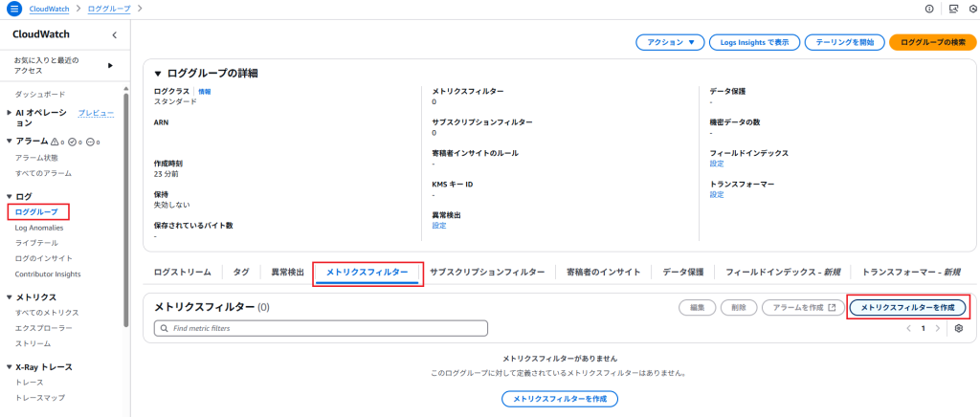Viewport: 980px width, 417px height.
Task: Open the CloudShell monitor icon in top bar
Action: (953, 9)
